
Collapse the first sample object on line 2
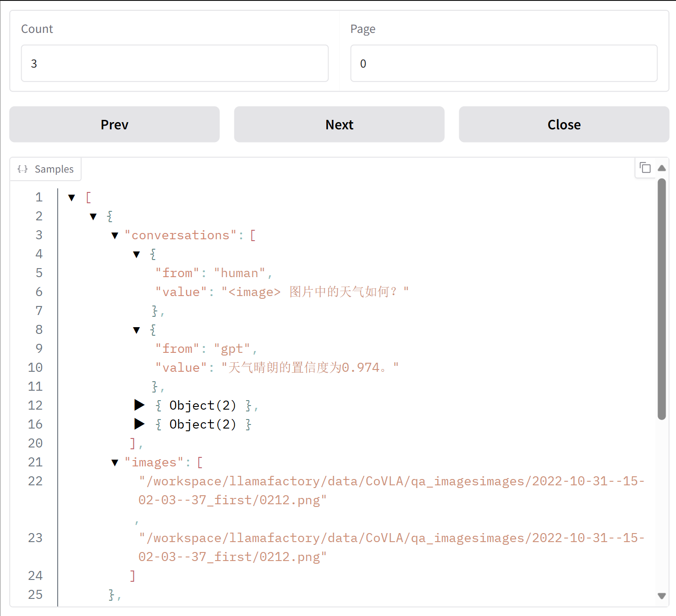click(93, 217)
